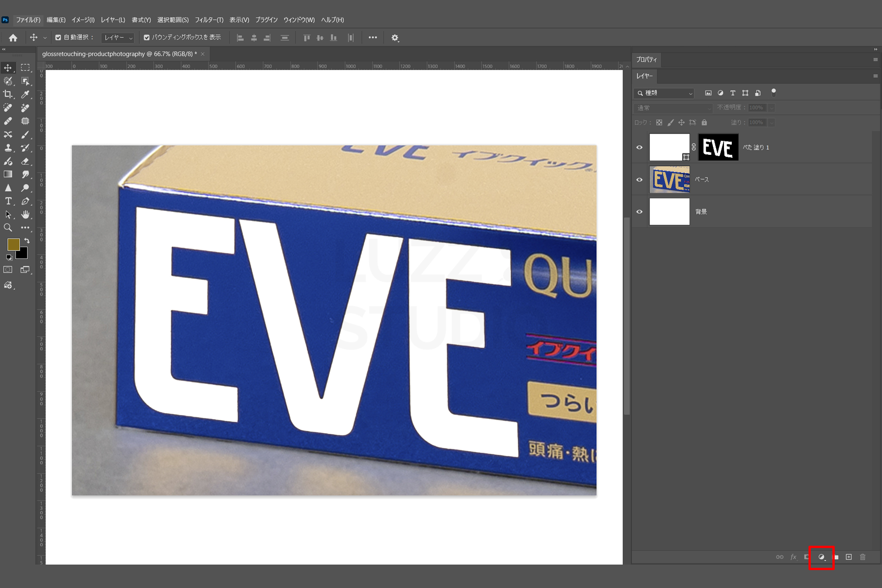This screenshot has height=588, width=882.
Task: Open the レイヤー auto-select dropdown
Action: click(118, 38)
